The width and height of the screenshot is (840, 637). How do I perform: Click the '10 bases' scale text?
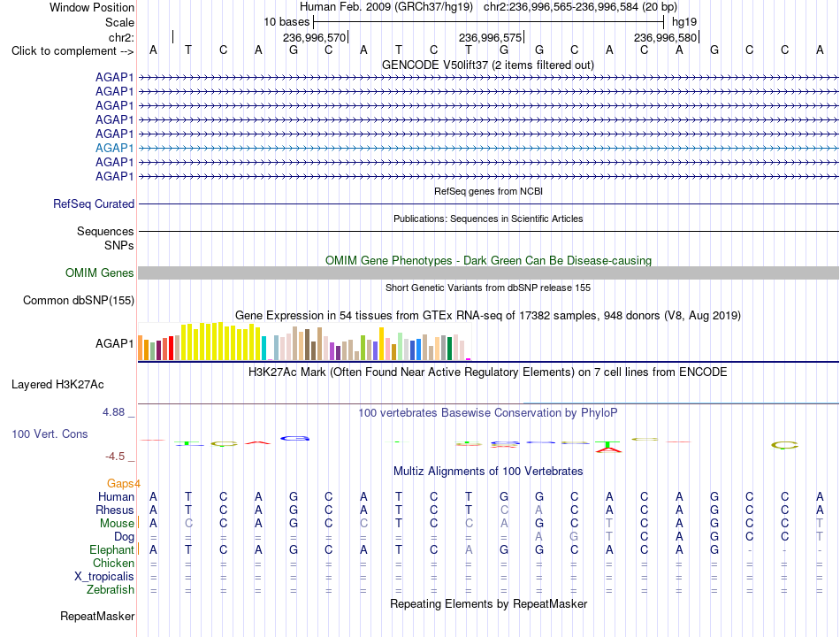pyautogui.click(x=286, y=22)
